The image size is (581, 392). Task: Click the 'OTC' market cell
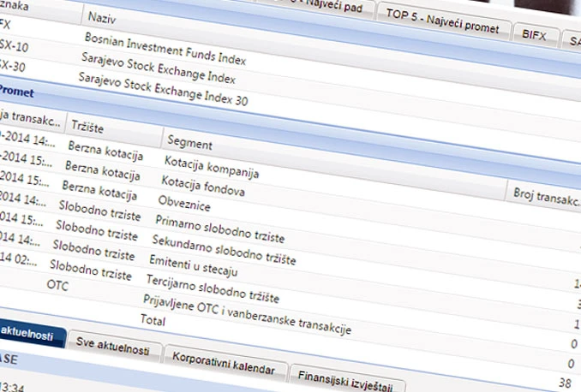tap(57, 285)
